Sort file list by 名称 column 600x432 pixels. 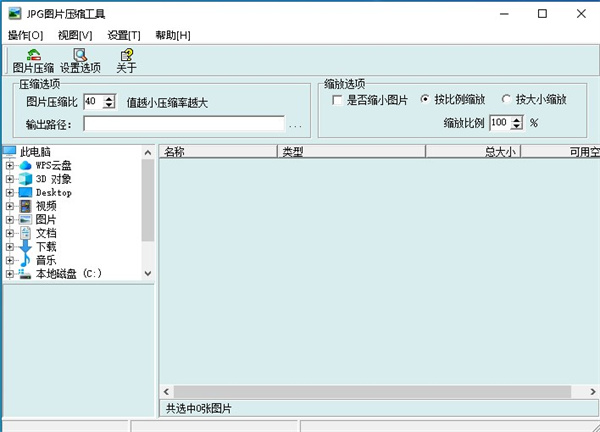coord(217,152)
